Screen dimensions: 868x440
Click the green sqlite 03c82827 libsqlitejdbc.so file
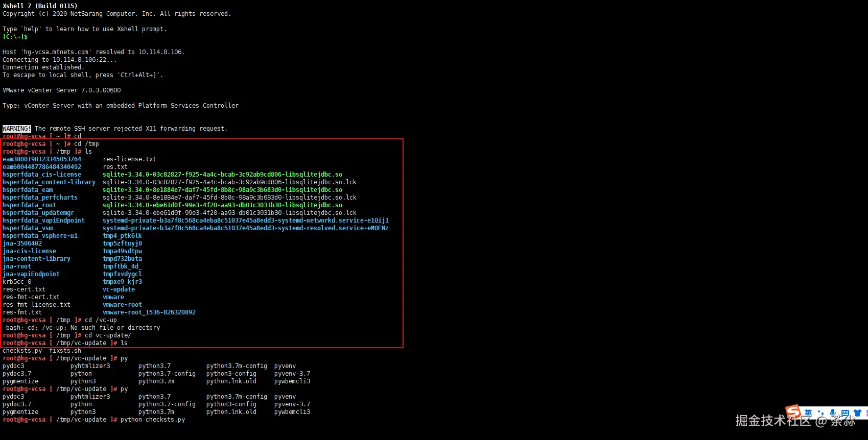tap(222, 175)
